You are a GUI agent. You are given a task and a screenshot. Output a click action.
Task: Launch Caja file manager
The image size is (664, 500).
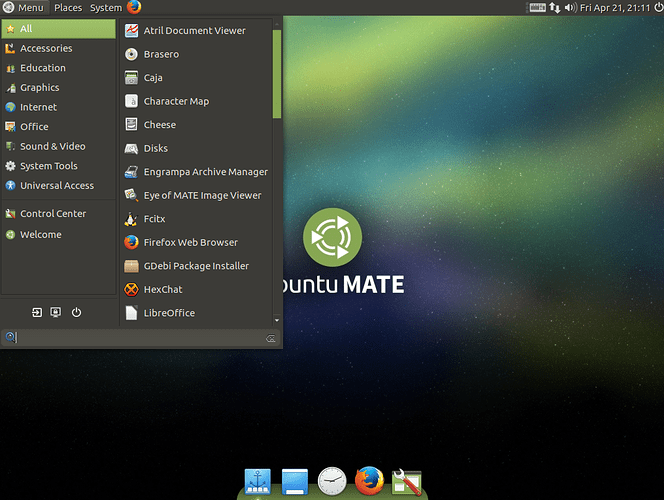pos(196,78)
